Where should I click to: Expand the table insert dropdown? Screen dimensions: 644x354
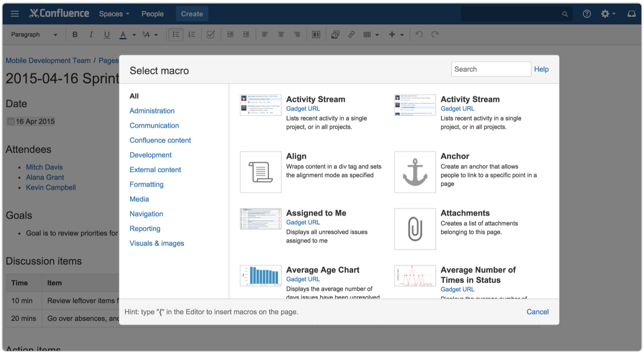tap(376, 34)
